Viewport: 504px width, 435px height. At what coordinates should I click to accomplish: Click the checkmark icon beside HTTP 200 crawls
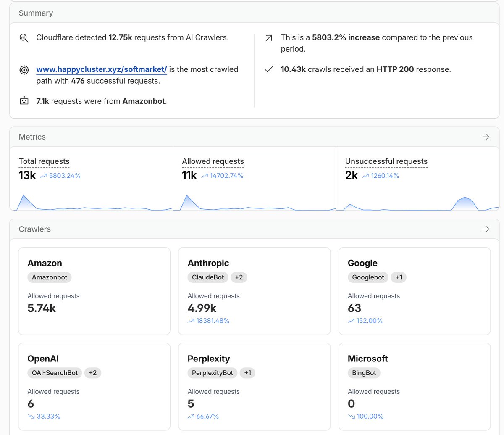click(x=269, y=69)
